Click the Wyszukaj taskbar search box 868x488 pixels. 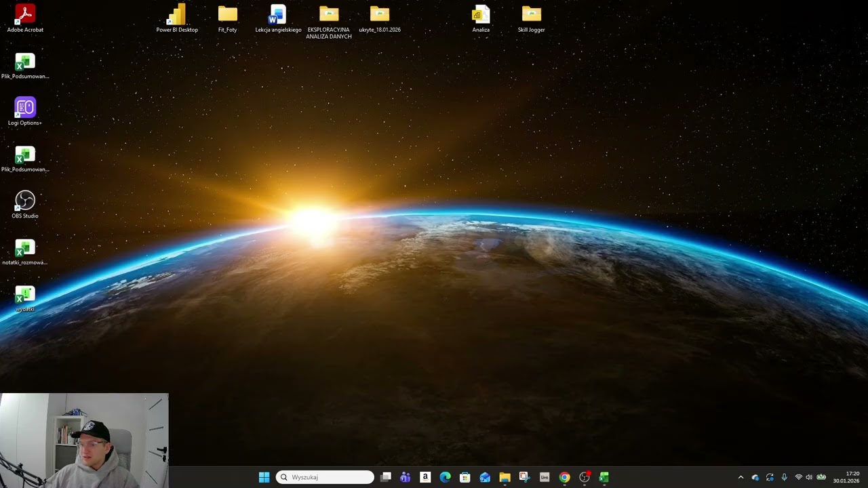325,477
